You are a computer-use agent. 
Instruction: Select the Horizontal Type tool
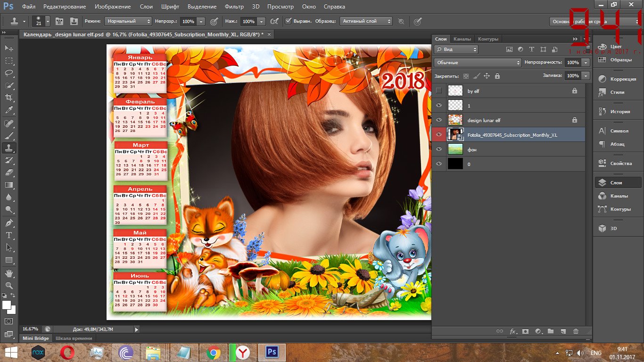pyautogui.click(x=9, y=235)
